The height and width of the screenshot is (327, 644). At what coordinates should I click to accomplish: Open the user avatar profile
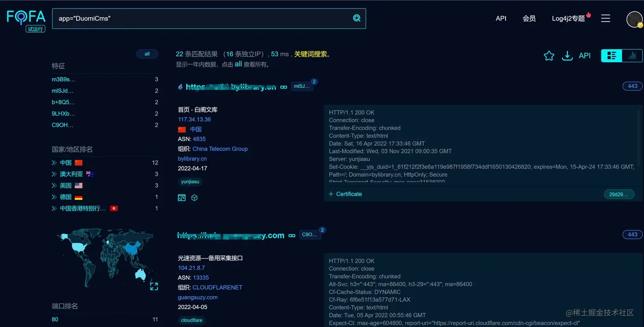click(634, 20)
